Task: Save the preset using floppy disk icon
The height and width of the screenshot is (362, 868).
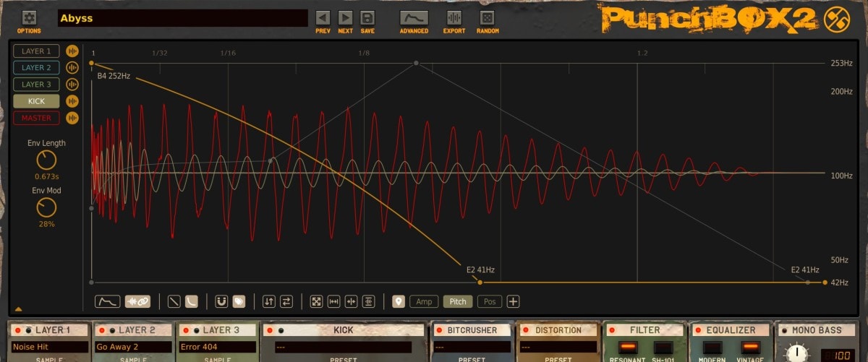Action: tap(367, 17)
